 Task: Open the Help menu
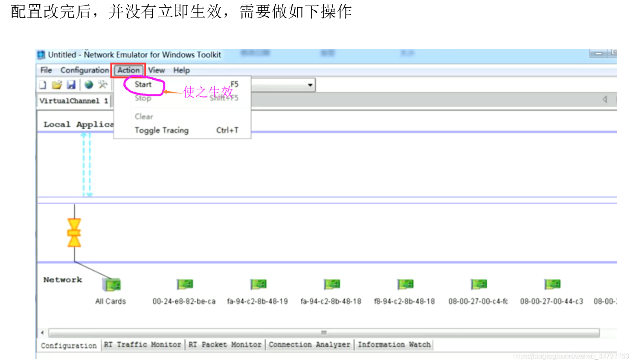pyautogui.click(x=181, y=70)
